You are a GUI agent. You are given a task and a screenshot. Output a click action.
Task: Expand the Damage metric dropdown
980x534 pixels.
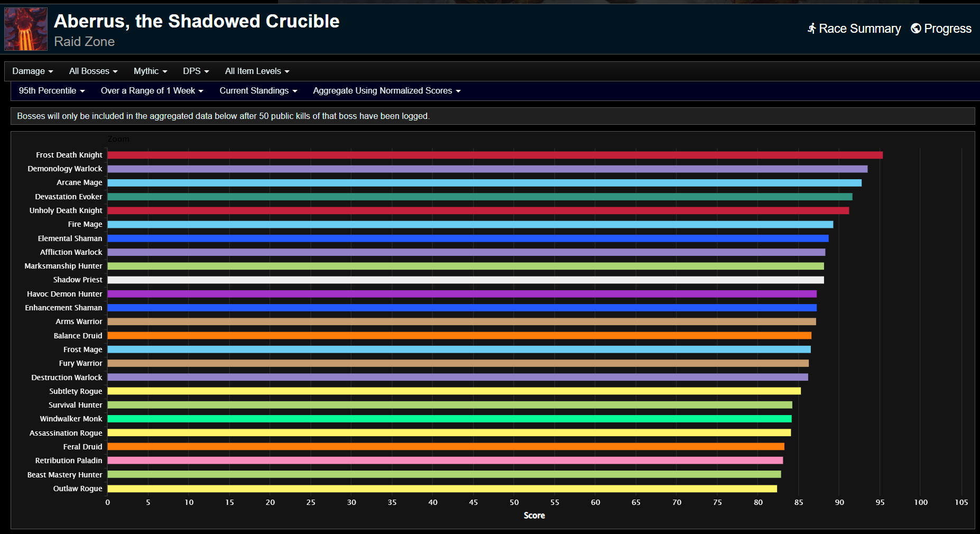point(33,71)
